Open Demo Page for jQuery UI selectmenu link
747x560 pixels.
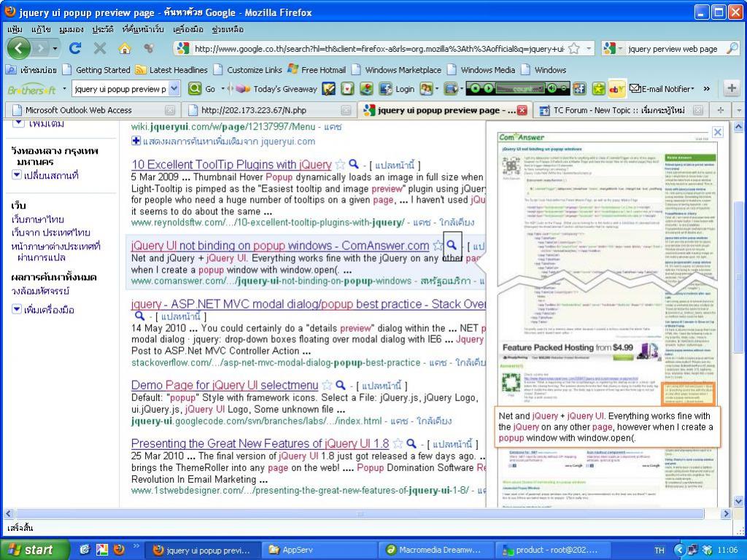pyautogui.click(x=225, y=385)
